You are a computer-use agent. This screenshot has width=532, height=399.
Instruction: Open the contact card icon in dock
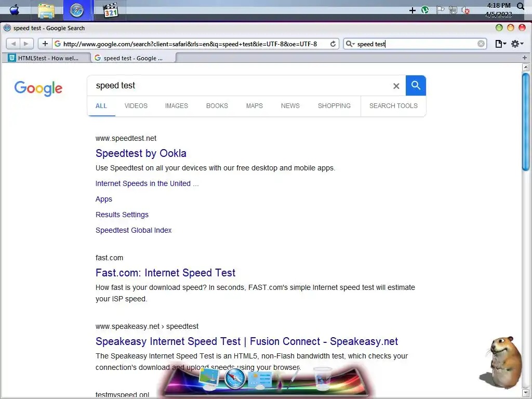(260, 379)
